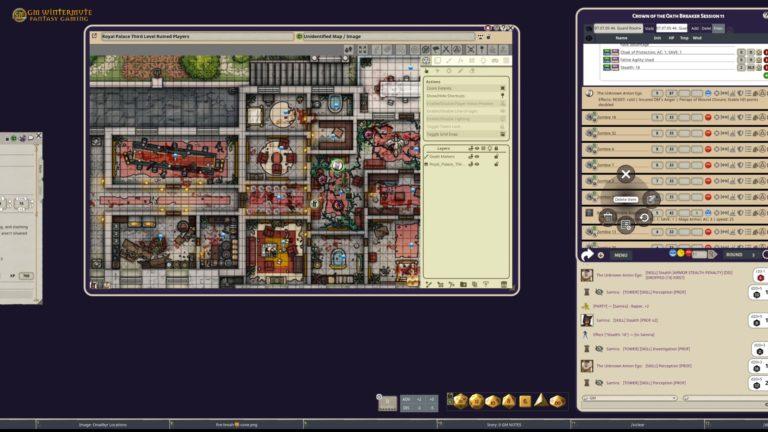Viewport: 768px width, 432px height.
Task: Click DIS button in modifier panel
Action: click(406, 408)
